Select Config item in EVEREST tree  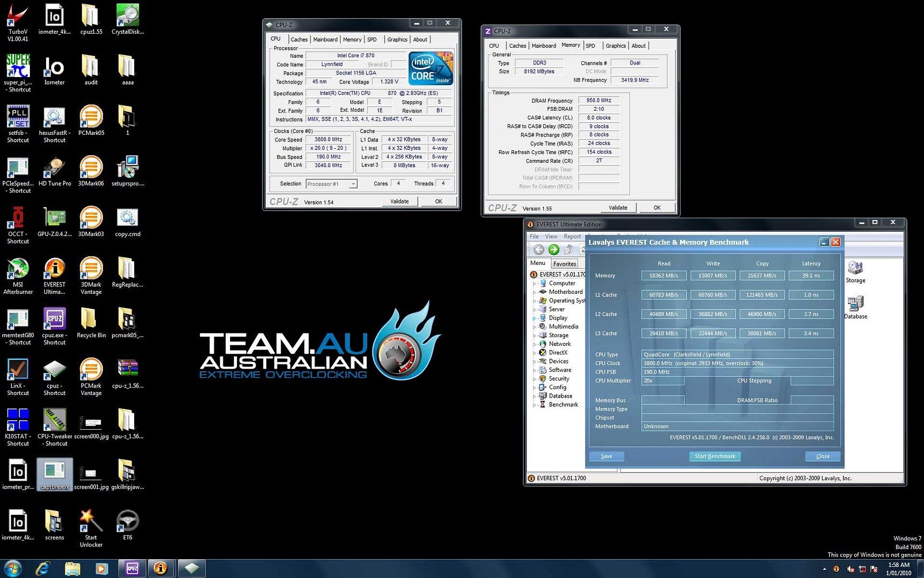pos(557,387)
